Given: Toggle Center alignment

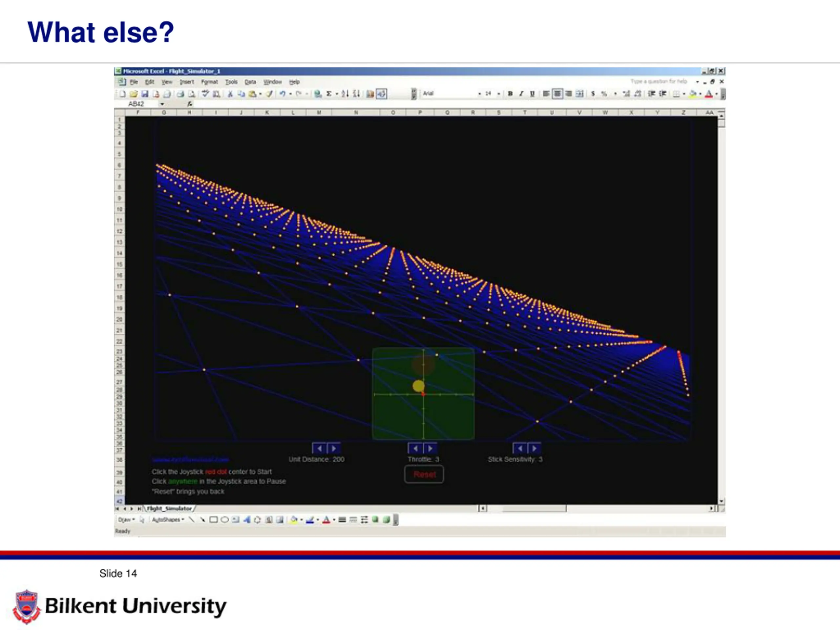Looking at the screenshot, I should tap(557, 94).
